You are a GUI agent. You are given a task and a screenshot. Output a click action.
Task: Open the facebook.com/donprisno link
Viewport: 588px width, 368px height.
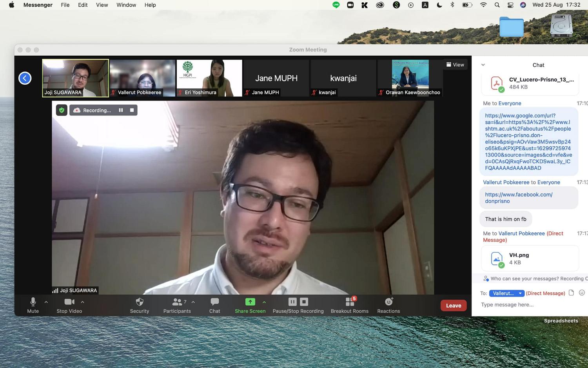click(519, 198)
